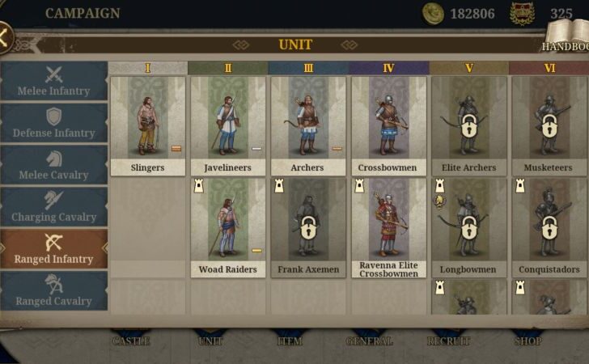Screen dimensions: 589x364
Task: Select the Defense Infantry shield category
Action: pyautogui.click(x=53, y=123)
